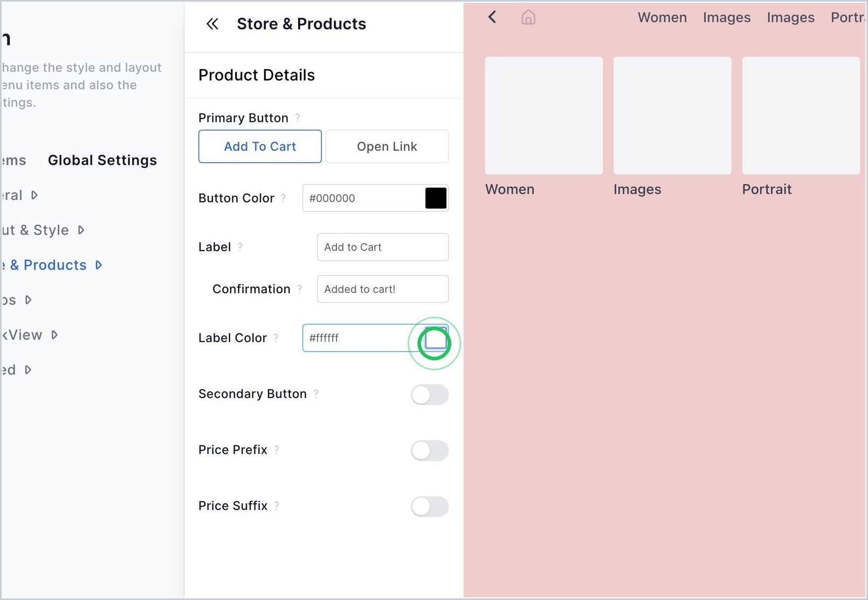
Task: Enable the Secondary Button toggle
Action: coord(430,395)
